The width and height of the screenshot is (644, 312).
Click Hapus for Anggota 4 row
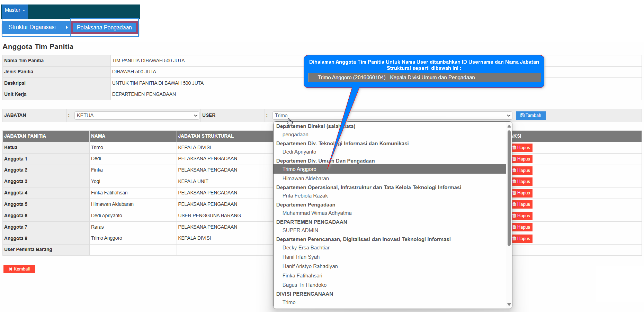(522, 193)
